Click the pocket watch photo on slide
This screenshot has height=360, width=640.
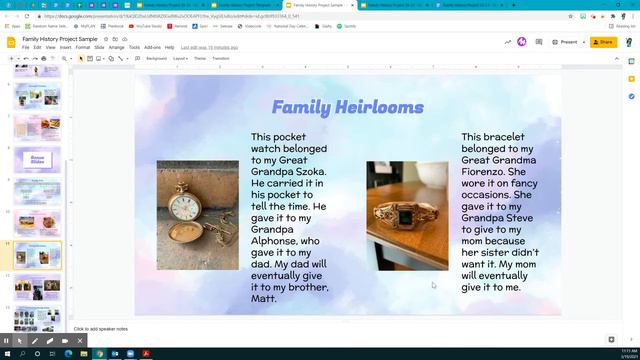(x=198, y=215)
